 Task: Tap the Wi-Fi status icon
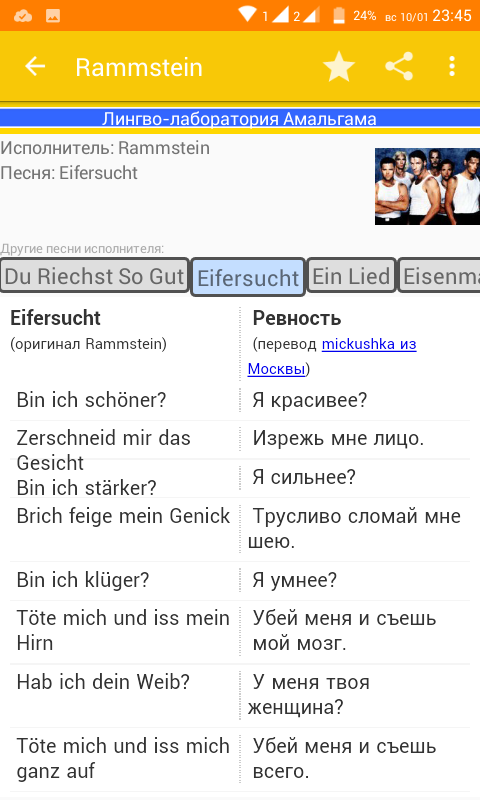(247, 14)
